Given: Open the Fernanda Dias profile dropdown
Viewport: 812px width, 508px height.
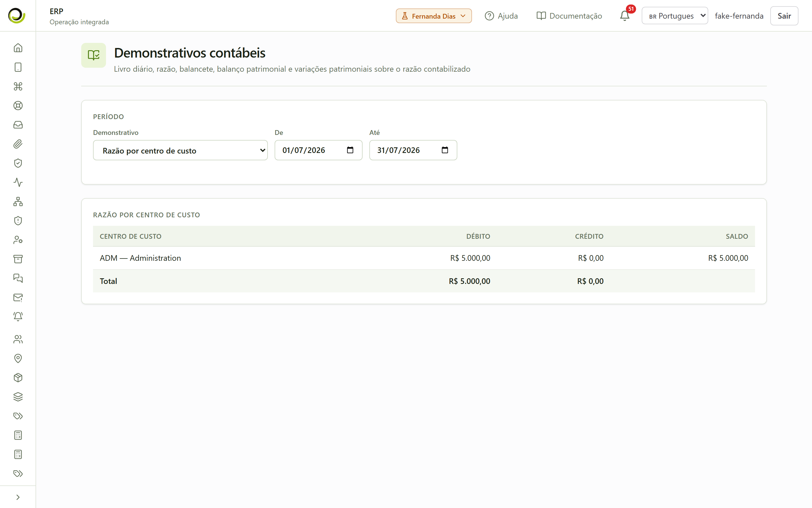Looking at the screenshot, I should pyautogui.click(x=434, y=16).
